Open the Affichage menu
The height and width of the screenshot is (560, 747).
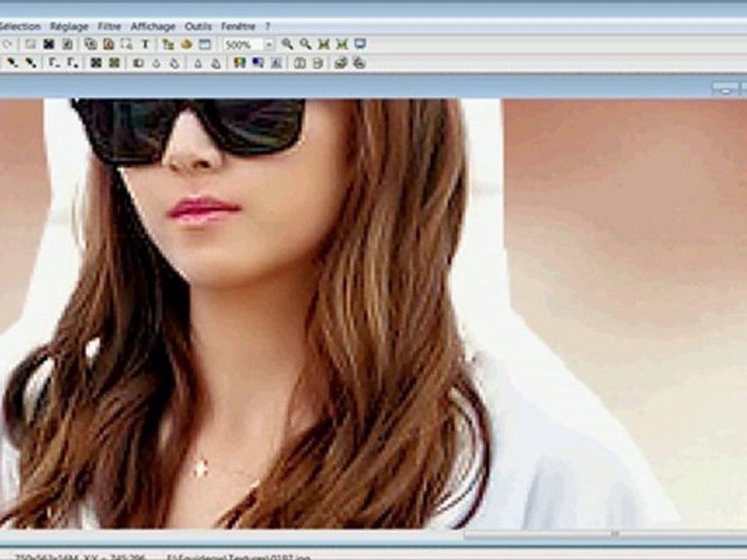(x=153, y=26)
